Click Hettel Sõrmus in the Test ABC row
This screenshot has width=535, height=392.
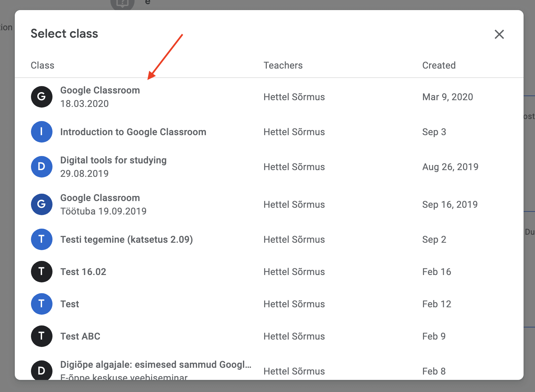[x=294, y=336]
